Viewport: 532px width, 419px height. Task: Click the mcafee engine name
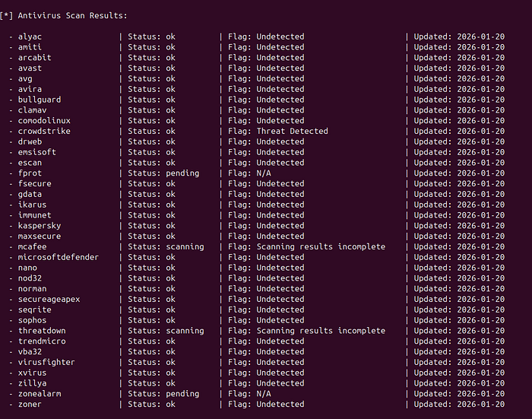(x=32, y=247)
